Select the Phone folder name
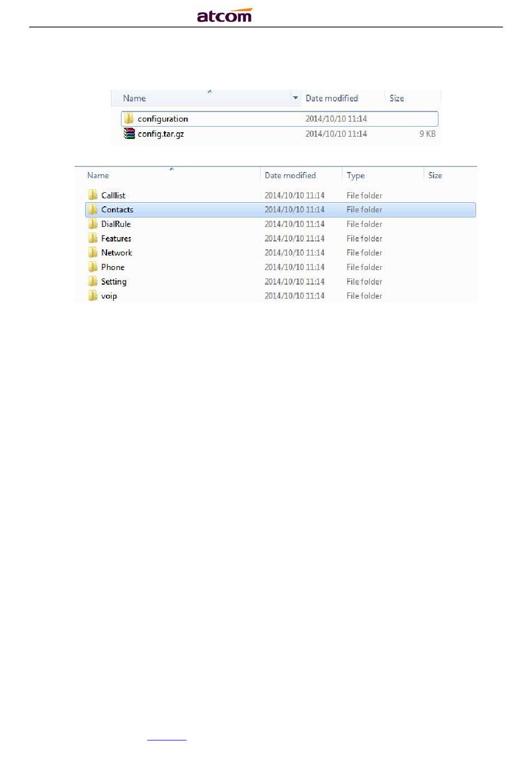This screenshot has height=762, width=532. click(113, 267)
